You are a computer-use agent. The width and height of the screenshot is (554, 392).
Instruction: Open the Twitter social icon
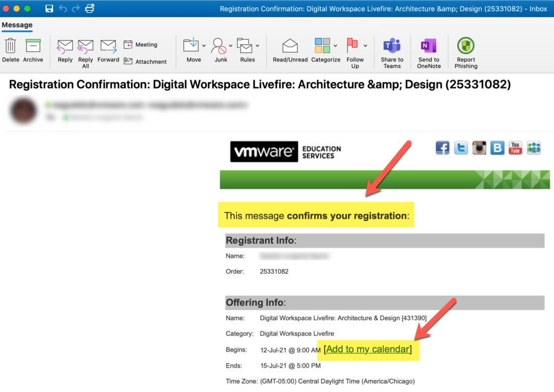[x=461, y=148]
